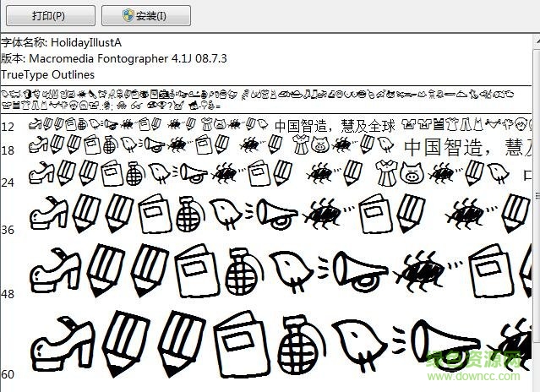Click the size label 18
The height and width of the screenshot is (392, 540).
click(x=8, y=150)
